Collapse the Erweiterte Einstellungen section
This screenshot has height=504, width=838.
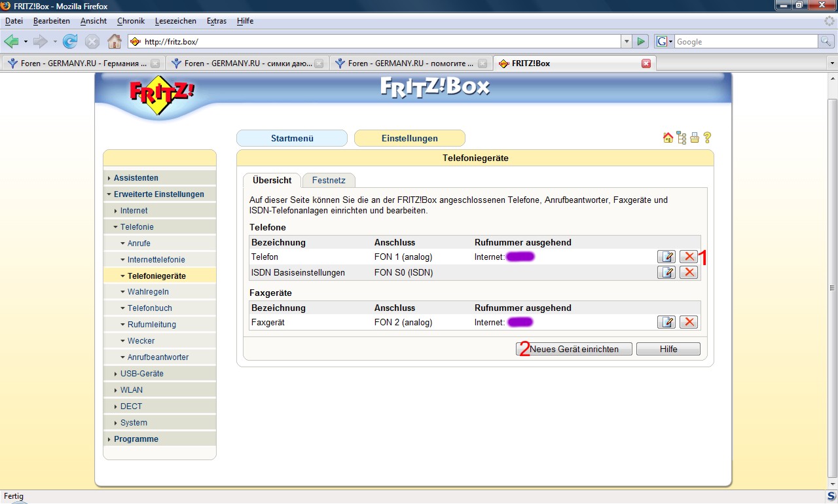point(158,194)
